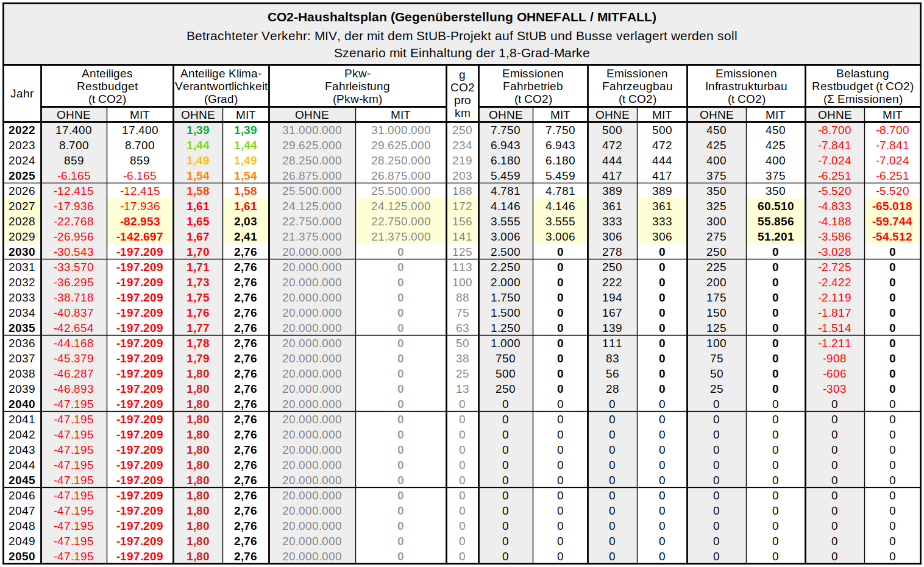Screen dimensions: 924x567
Task: Click the g CO2 value '141'
Action: point(462,237)
